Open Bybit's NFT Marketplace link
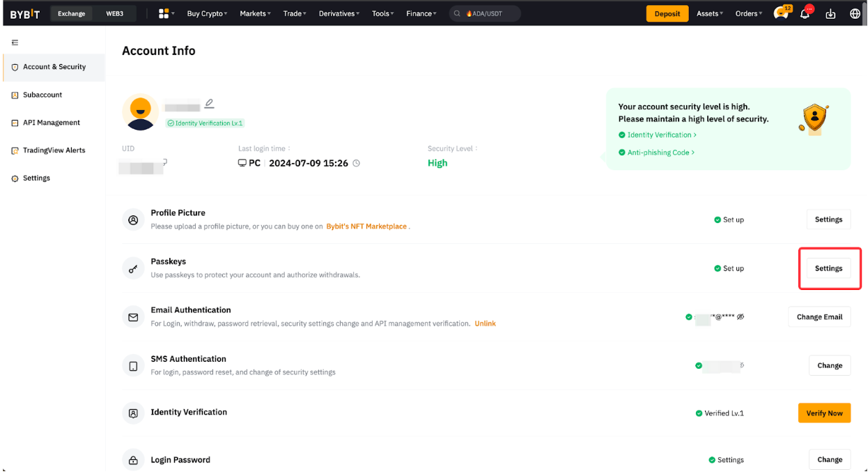The image size is (868, 474). click(366, 227)
